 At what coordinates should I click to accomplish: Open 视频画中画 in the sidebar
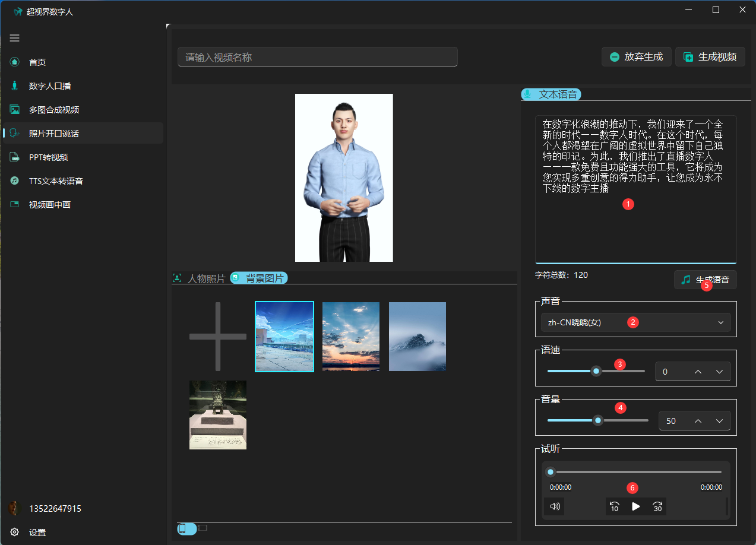(50, 205)
